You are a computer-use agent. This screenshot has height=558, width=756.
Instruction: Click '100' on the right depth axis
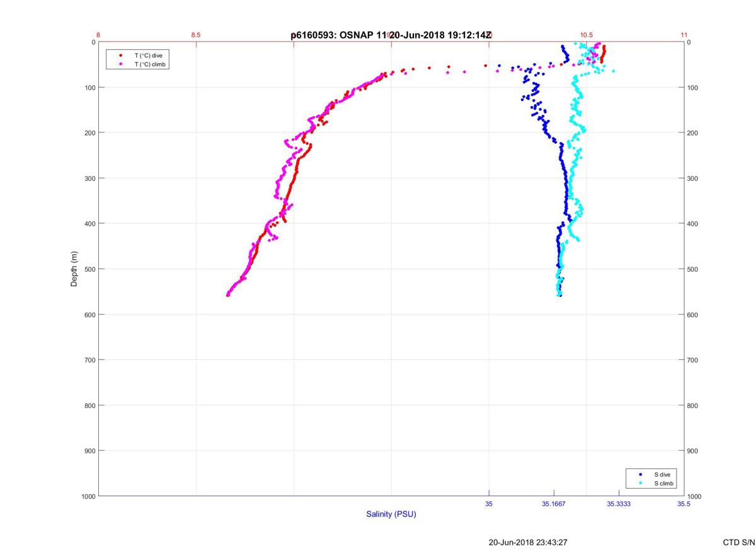coord(693,88)
